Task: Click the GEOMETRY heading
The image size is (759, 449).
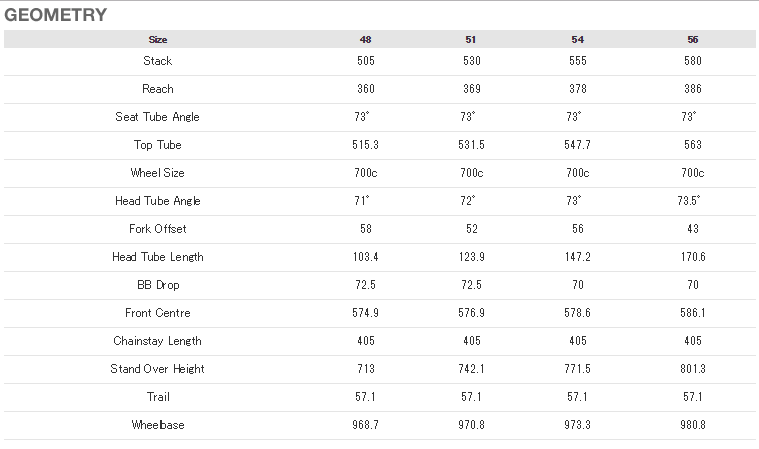Action: [56, 15]
